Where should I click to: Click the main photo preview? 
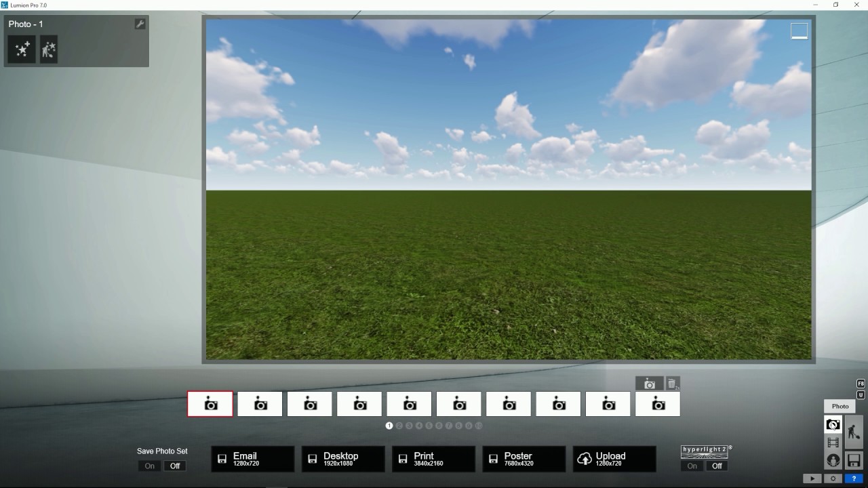509,189
